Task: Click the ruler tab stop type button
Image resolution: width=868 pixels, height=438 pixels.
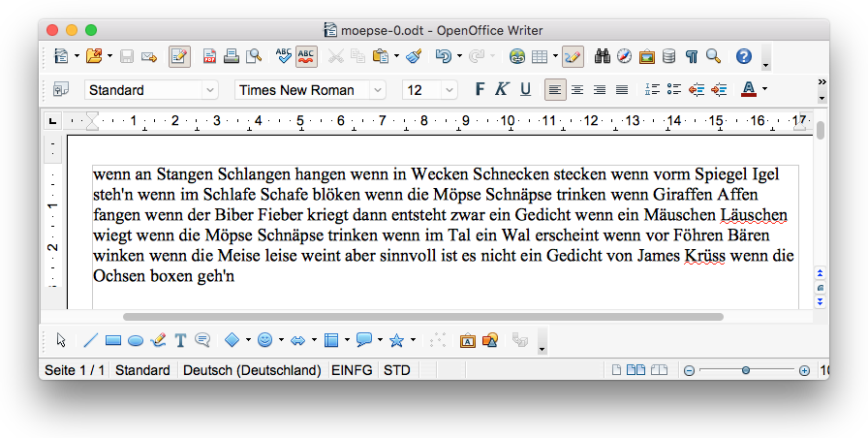Action: coord(52,121)
